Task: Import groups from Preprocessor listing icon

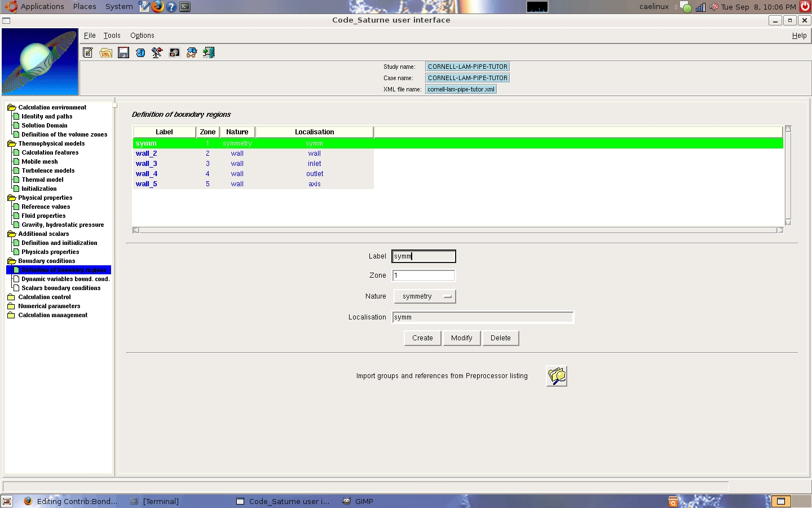Action: click(x=557, y=376)
